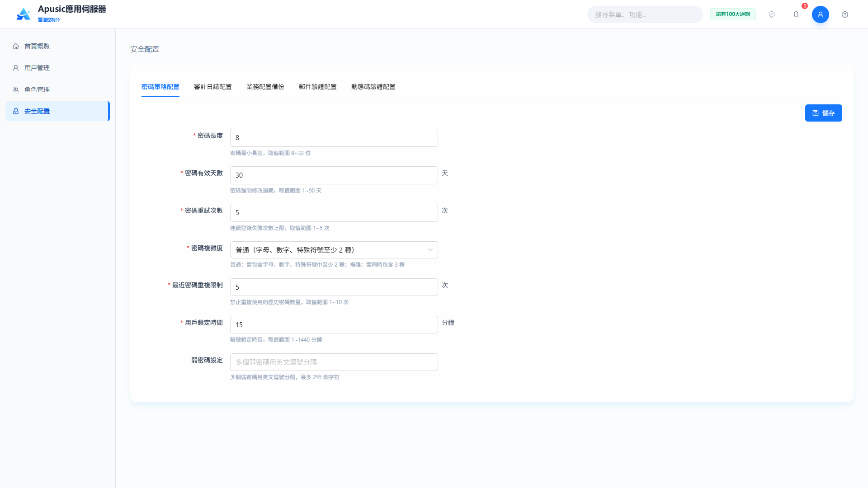This screenshot has width=868, height=488.
Task: Focus the 弱密碼設定 input field
Action: (334, 362)
